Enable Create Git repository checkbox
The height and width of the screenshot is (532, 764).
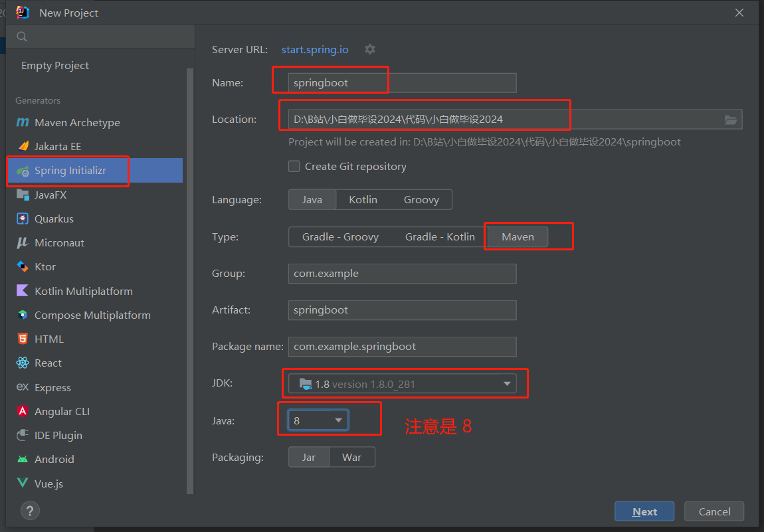[294, 166]
